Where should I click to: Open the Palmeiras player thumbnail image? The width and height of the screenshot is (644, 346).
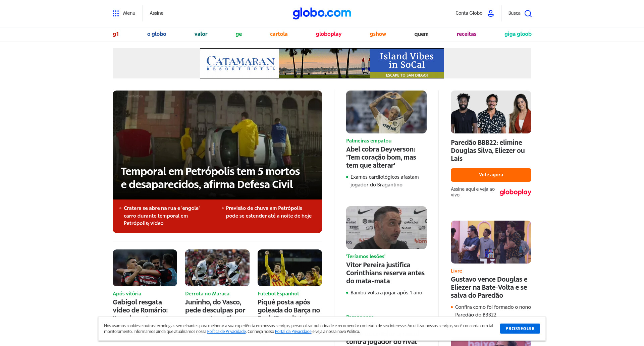[x=386, y=112]
